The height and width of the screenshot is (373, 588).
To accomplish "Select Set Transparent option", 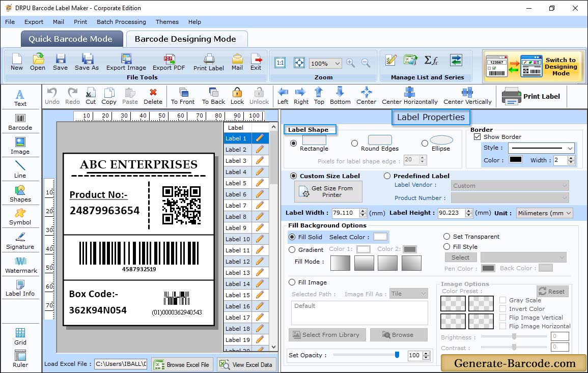I will [x=446, y=237].
